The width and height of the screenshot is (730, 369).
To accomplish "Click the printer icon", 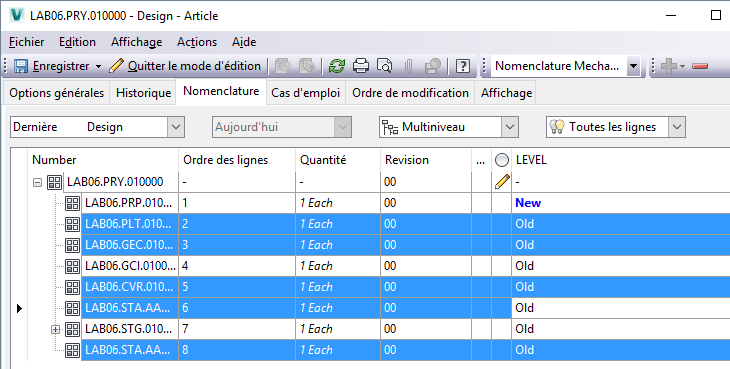I will [361, 66].
